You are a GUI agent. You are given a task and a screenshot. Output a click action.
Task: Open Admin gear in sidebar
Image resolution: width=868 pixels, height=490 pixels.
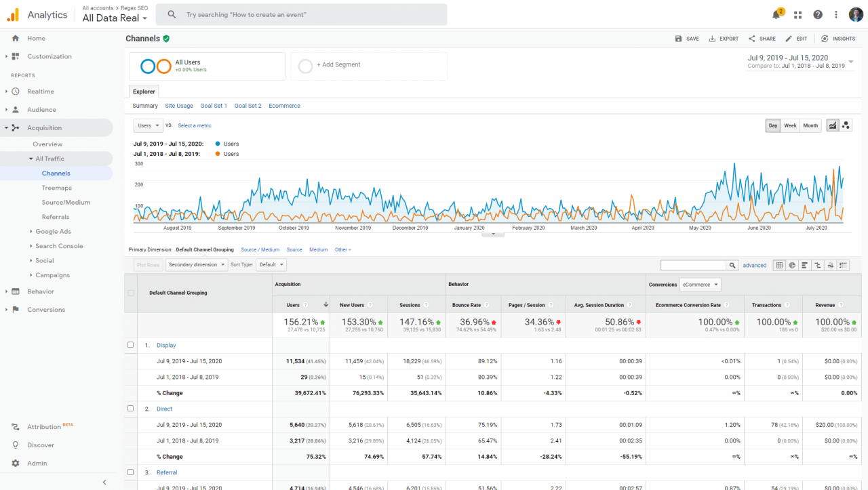click(x=16, y=464)
